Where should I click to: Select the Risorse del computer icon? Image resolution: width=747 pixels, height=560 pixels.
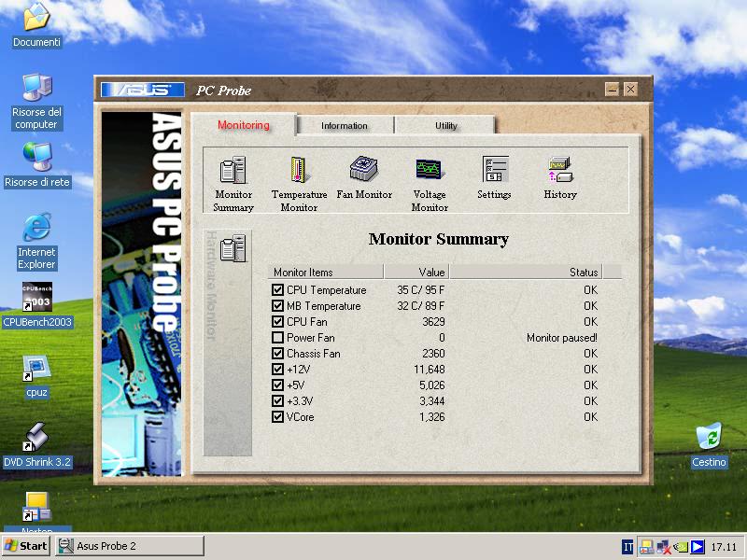[x=37, y=88]
